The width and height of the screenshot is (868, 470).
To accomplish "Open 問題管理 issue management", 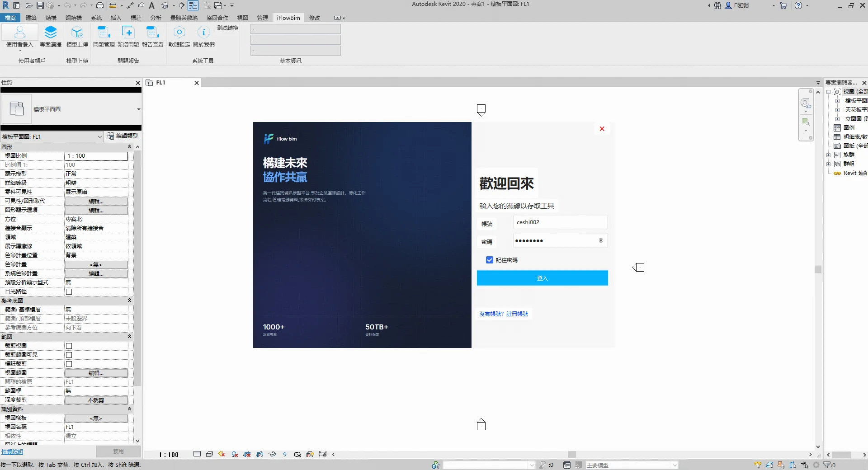I will (x=104, y=37).
